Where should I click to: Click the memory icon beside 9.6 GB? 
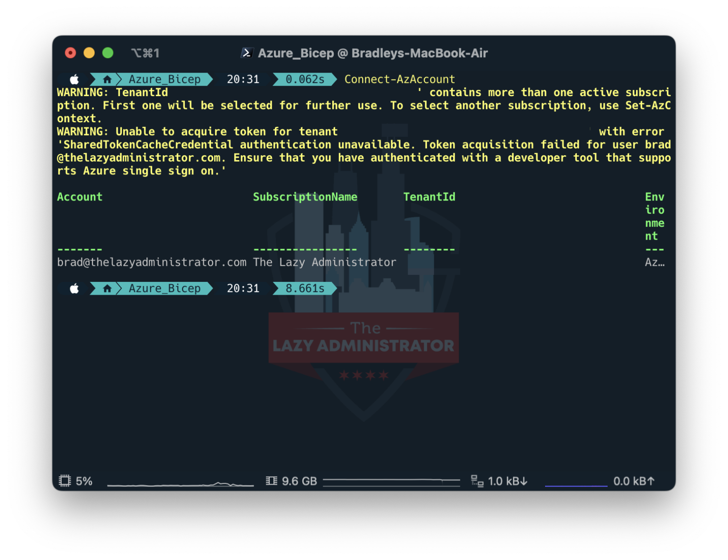coord(272,481)
